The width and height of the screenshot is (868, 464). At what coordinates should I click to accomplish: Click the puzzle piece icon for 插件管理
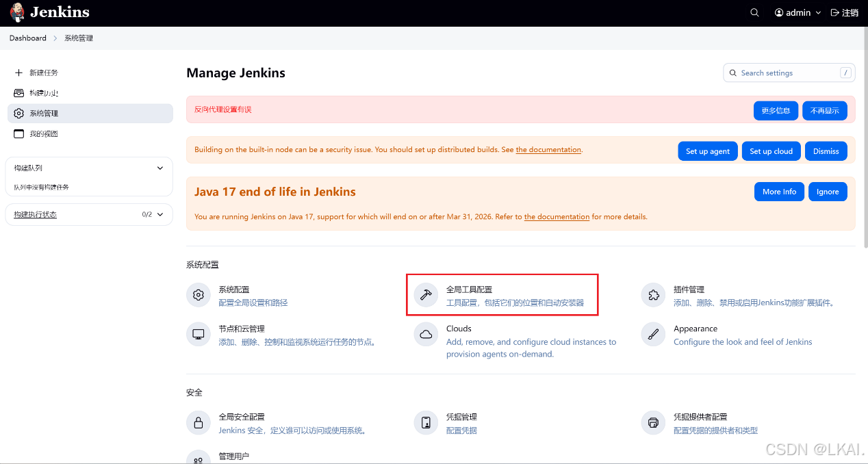click(x=653, y=295)
